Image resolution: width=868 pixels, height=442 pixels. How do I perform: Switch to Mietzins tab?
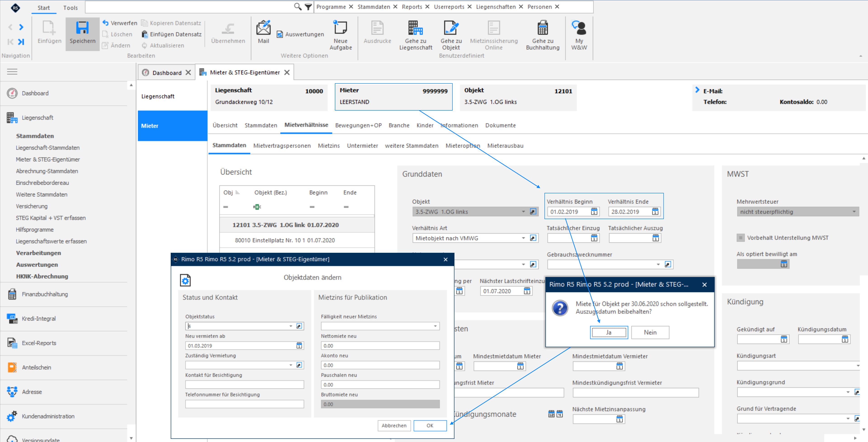coord(329,146)
